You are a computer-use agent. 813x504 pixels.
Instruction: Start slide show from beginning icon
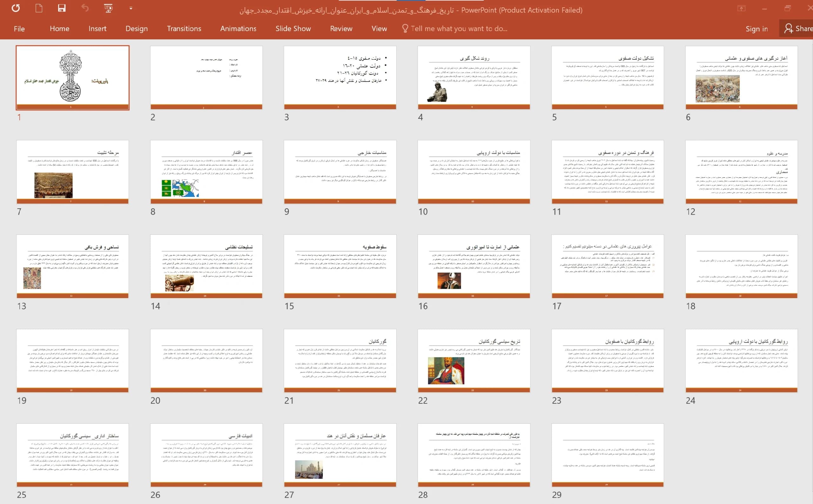pos(108,8)
